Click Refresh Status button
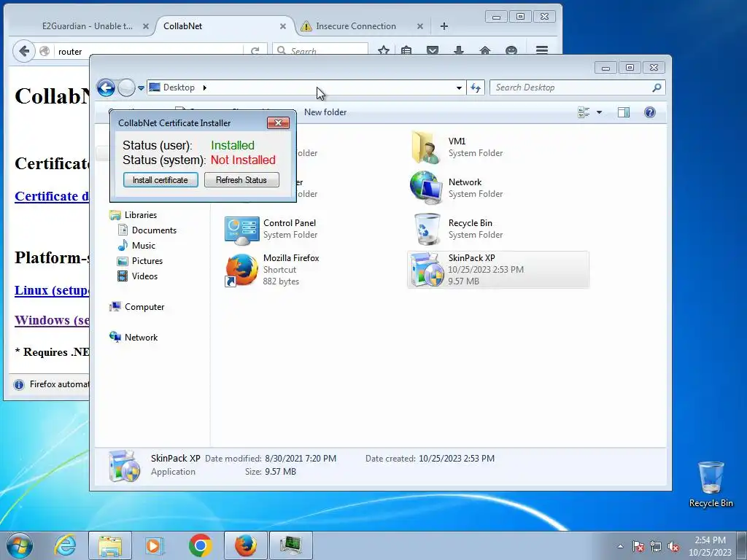This screenshot has height=560, width=747. click(x=241, y=180)
